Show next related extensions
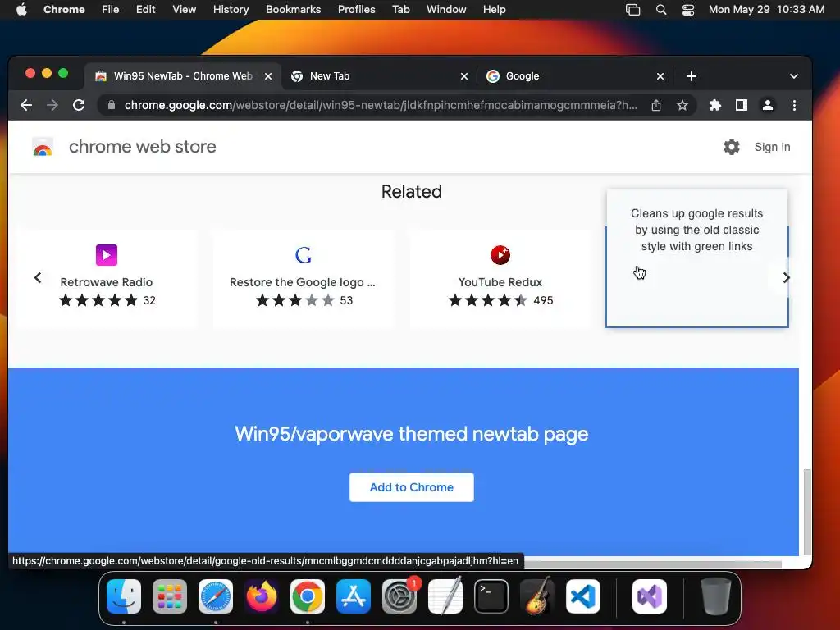This screenshot has width=840, height=630. (786, 277)
